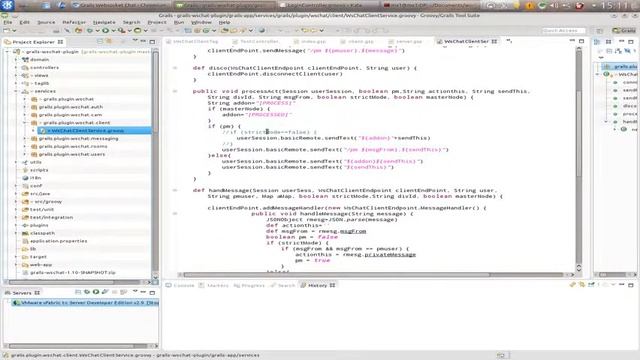
Task: Open the Source menu
Action: tap(46, 22)
